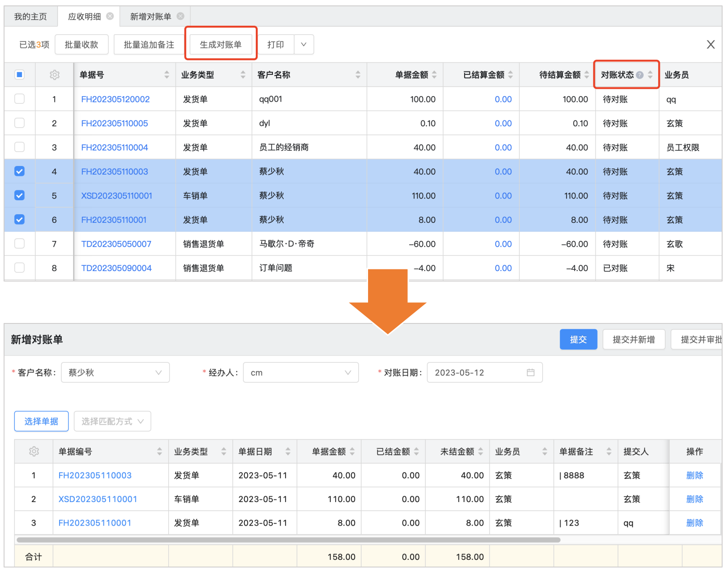Click the horizontal scrollbar of lower table
Screen dimensions: 728x572
[x=289, y=540]
